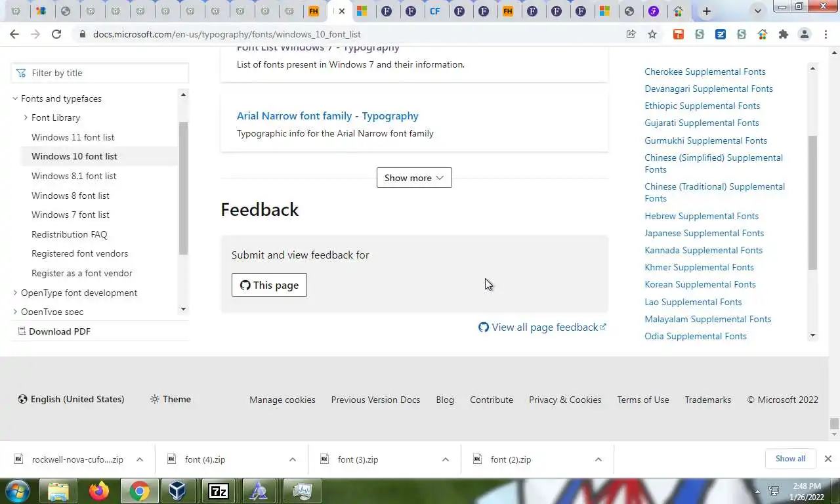The height and width of the screenshot is (504, 840).
Task: Expand the Font Library tree node
Action: [26, 117]
